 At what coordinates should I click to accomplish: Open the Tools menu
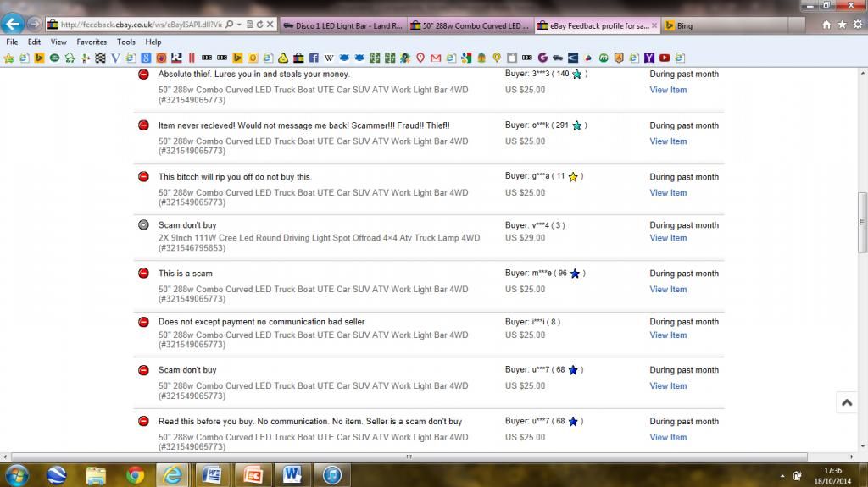(125, 42)
